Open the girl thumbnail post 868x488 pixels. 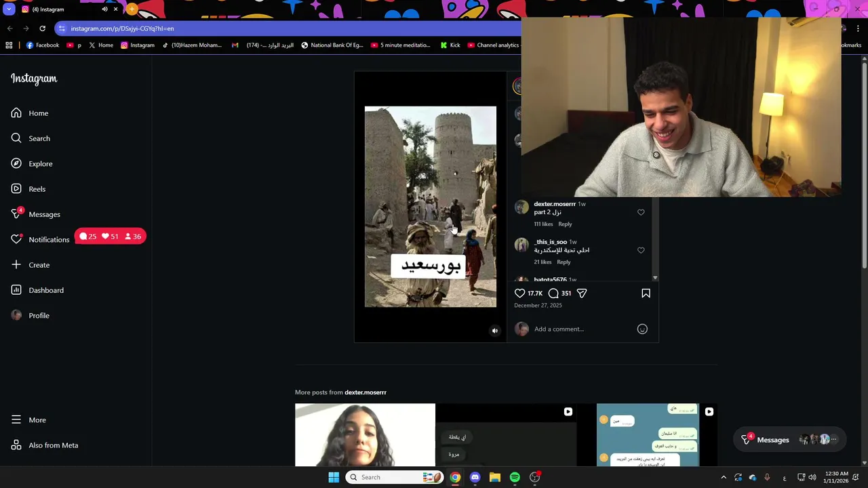365,435
